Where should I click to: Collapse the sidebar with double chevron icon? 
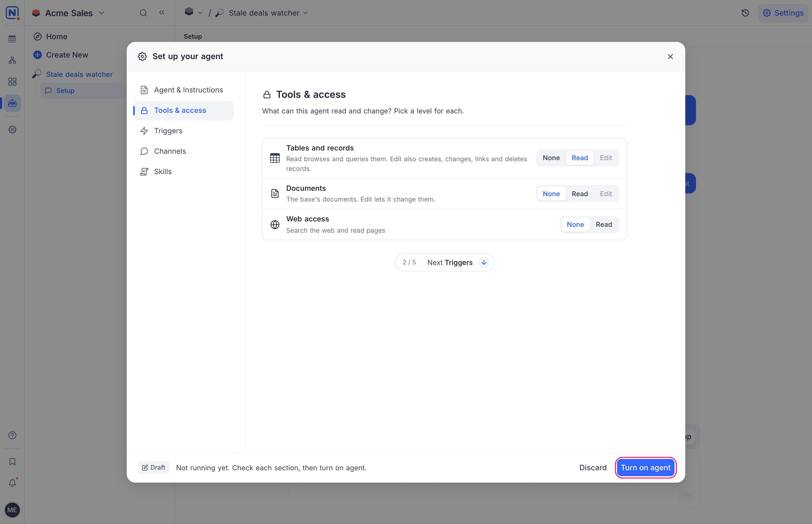tap(162, 13)
